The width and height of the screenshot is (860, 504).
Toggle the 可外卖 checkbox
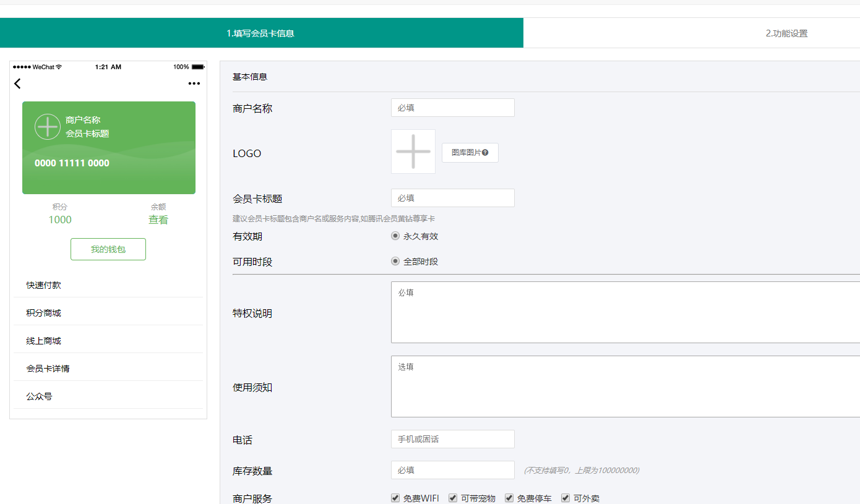coord(565,498)
